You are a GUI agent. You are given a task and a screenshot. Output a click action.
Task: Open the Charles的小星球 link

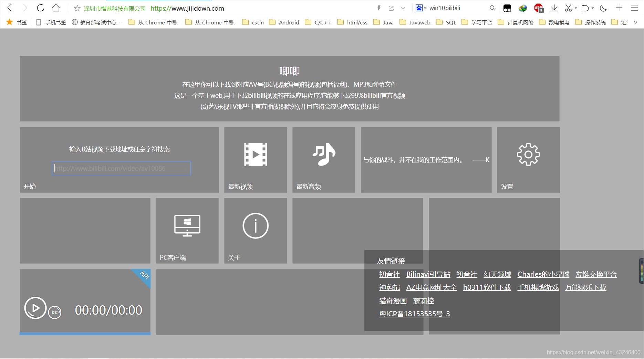coord(543,274)
